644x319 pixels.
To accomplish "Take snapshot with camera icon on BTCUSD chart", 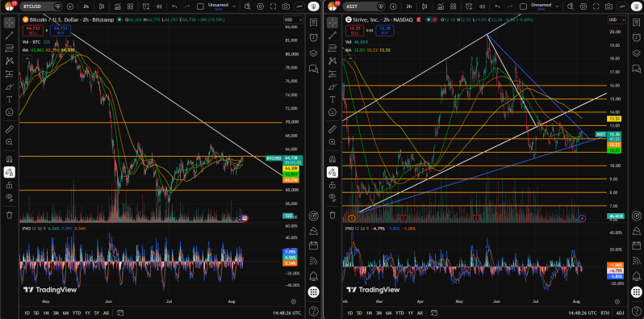I will 286,6.
